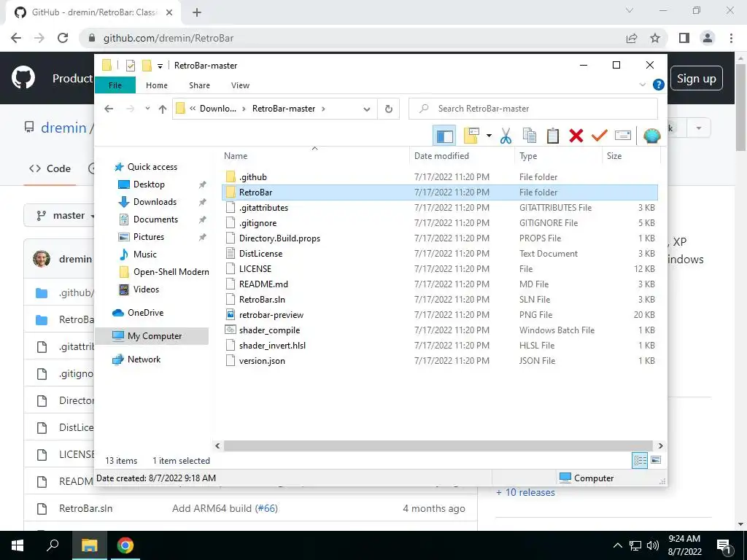Unpin Desktop using its pin icon

(x=203, y=184)
